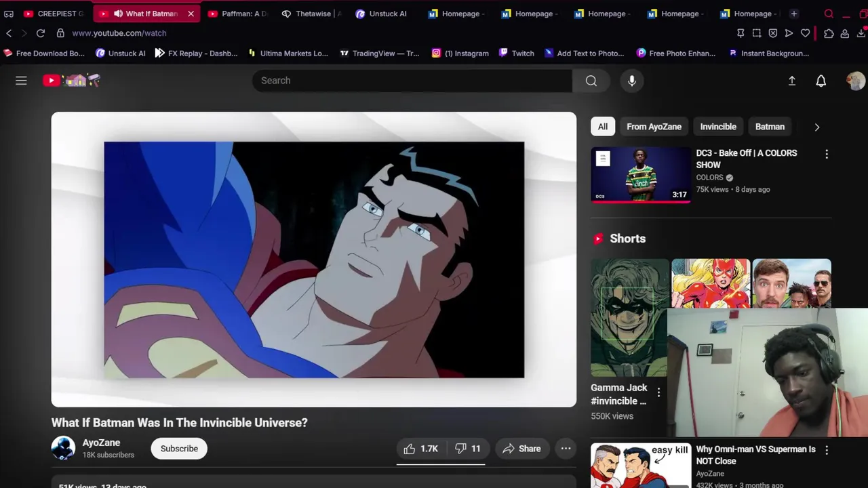
Task: Open Instagram bookmark
Action: (460, 54)
